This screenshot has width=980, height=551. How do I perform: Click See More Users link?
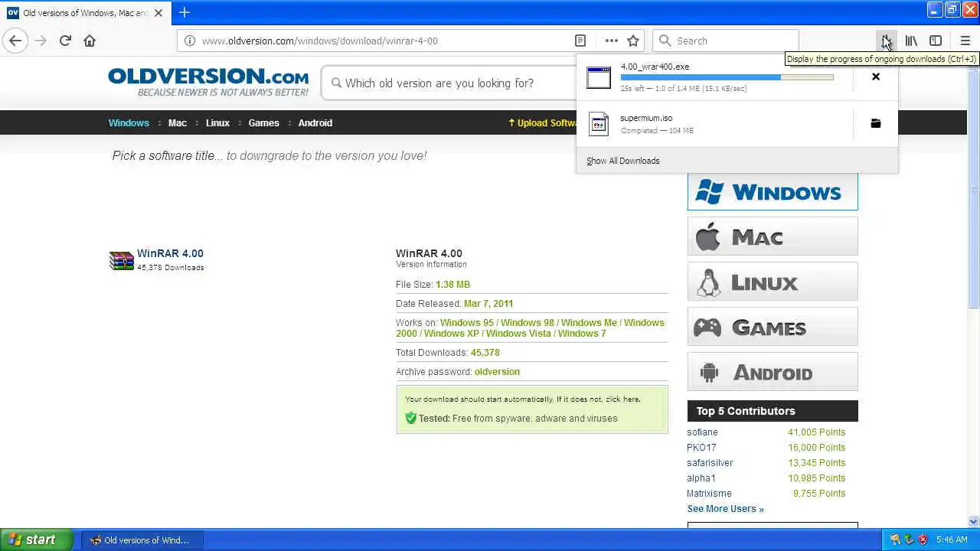point(725,509)
